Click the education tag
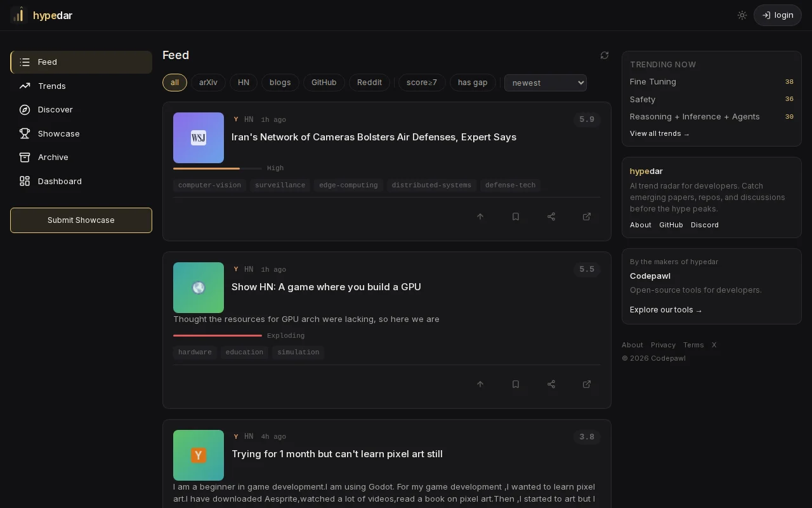812x508 pixels. [x=244, y=352]
